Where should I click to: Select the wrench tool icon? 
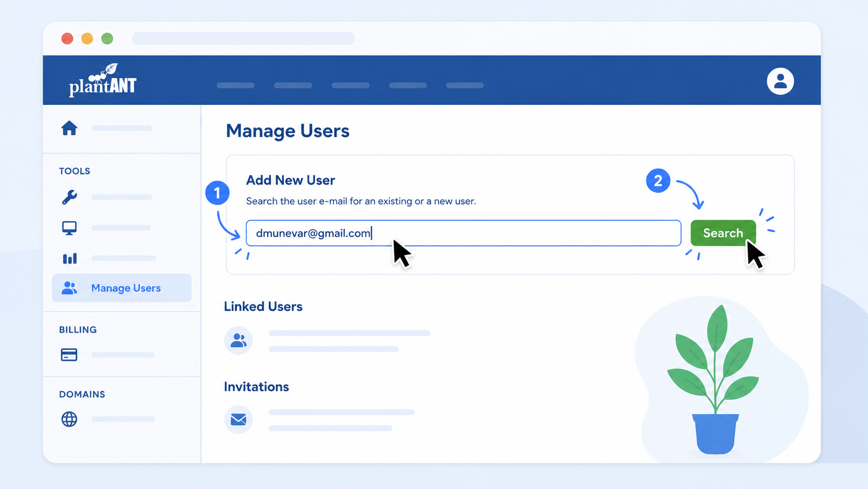pos(70,197)
